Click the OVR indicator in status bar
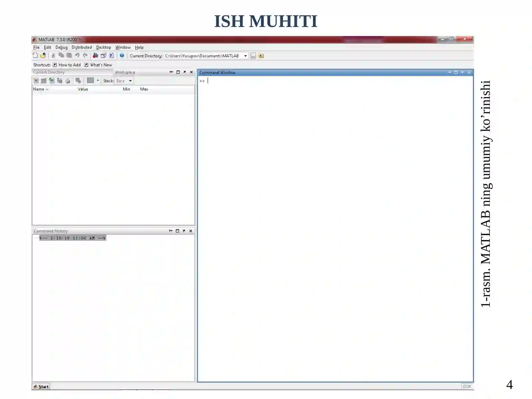The width and height of the screenshot is (532, 399). 467,386
